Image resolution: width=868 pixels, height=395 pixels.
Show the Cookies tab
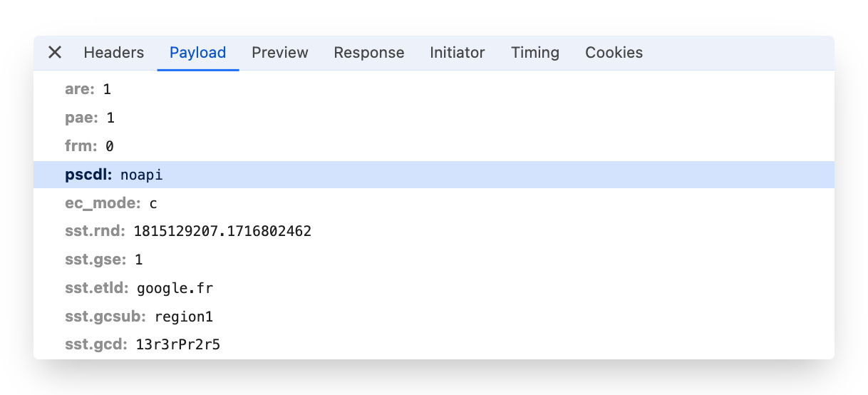pos(614,53)
